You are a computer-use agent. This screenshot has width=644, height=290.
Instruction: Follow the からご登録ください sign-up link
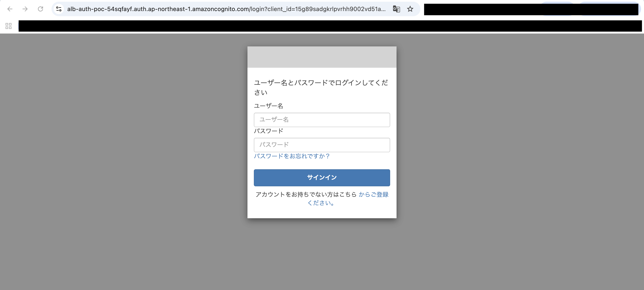(348, 199)
